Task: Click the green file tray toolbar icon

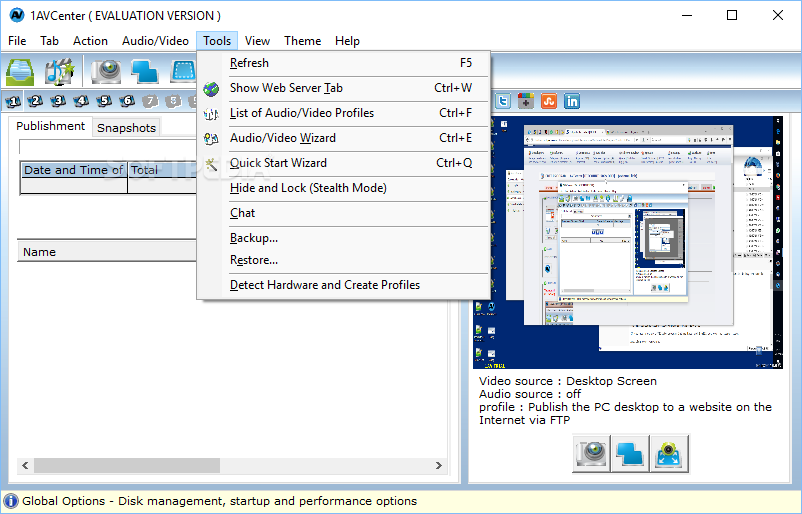Action: click(20, 72)
